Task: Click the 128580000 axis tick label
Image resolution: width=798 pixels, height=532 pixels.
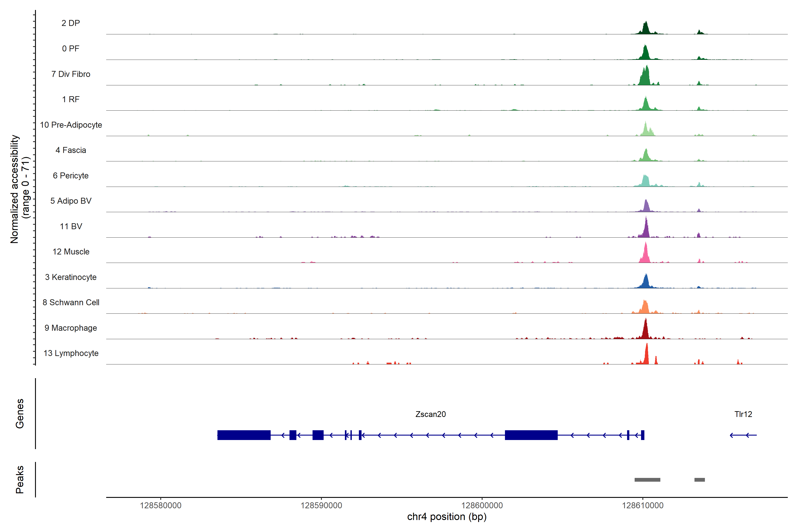Action: click(160, 506)
